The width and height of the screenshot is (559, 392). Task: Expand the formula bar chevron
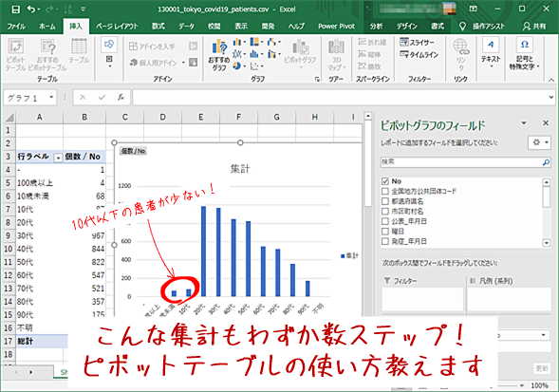click(551, 97)
